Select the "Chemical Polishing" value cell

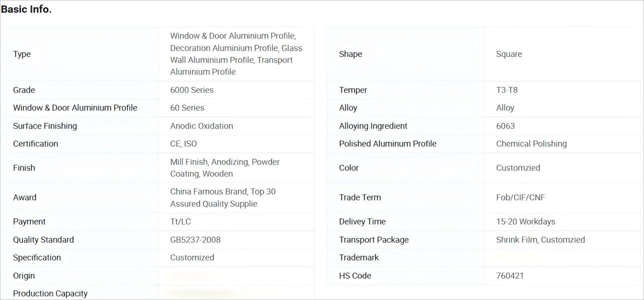[531, 144]
